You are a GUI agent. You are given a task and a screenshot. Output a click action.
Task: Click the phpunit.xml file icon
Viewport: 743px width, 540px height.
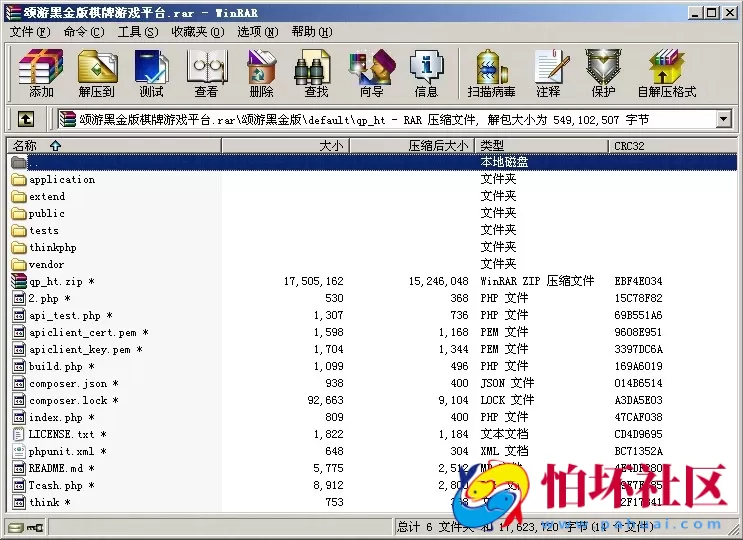(19, 451)
